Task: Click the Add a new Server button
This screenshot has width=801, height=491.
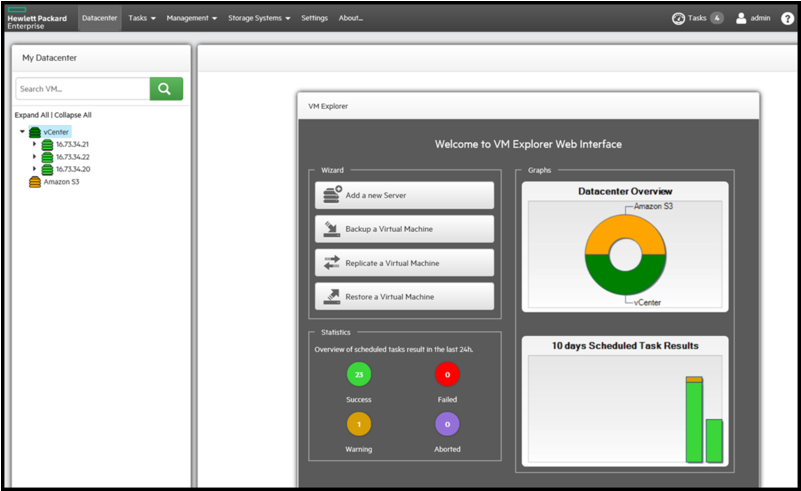Action: 405,195
